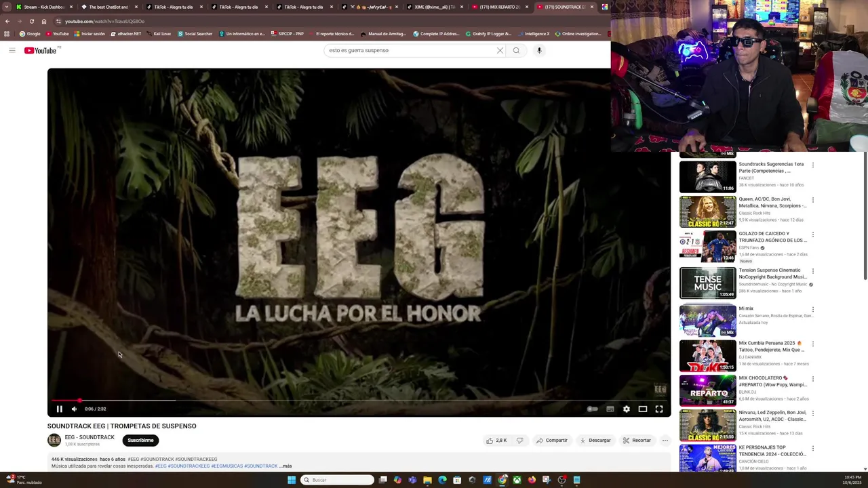Click the taskbar Buscar search box
This screenshot has width=868, height=488.
[x=337, y=480]
